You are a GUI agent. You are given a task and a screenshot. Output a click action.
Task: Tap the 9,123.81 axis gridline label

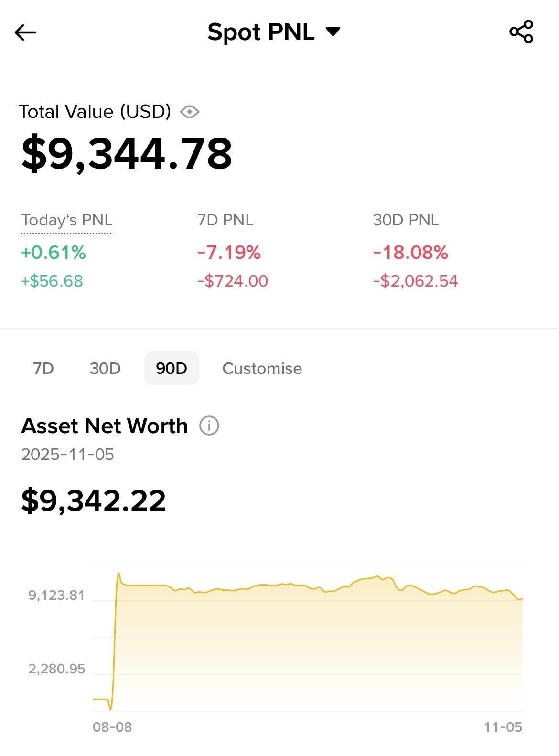[56, 595]
